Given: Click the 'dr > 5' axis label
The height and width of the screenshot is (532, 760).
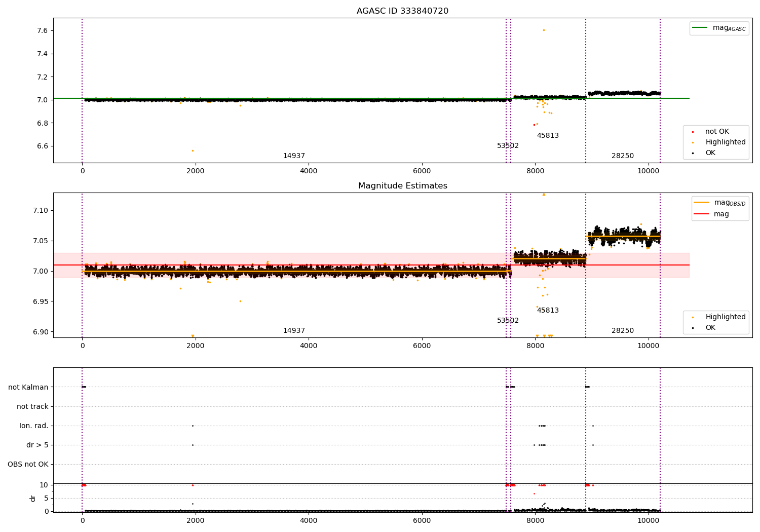Looking at the screenshot, I should (x=37, y=445).
